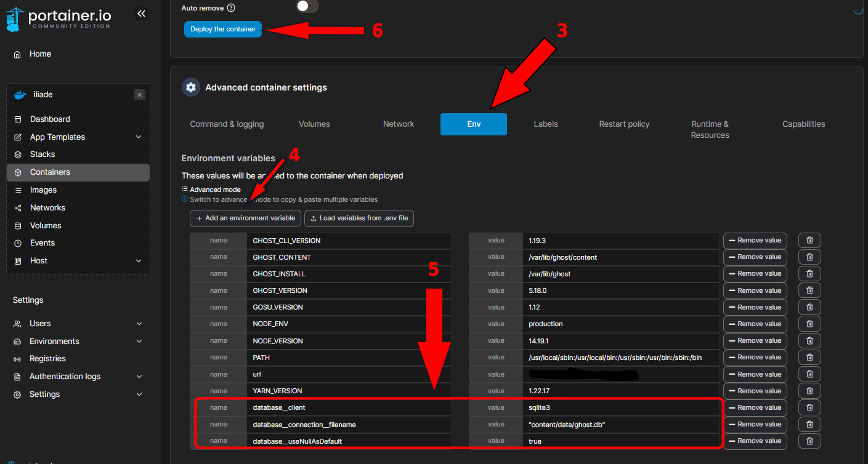Image resolution: width=868 pixels, height=464 pixels.
Task: Expand the Authentication logs submenu chevron
Action: (x=139, y=377)
